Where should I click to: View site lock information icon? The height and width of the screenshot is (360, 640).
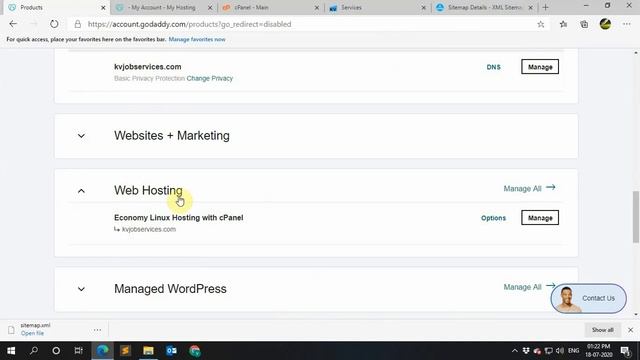78,24
